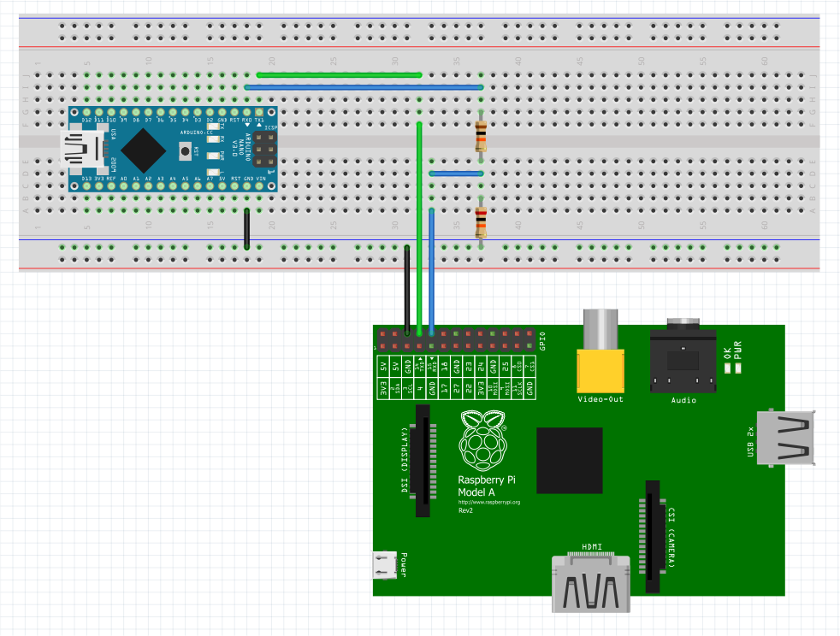Click the "Raspberry Pi Model A" text

click(x=487, y=486)
